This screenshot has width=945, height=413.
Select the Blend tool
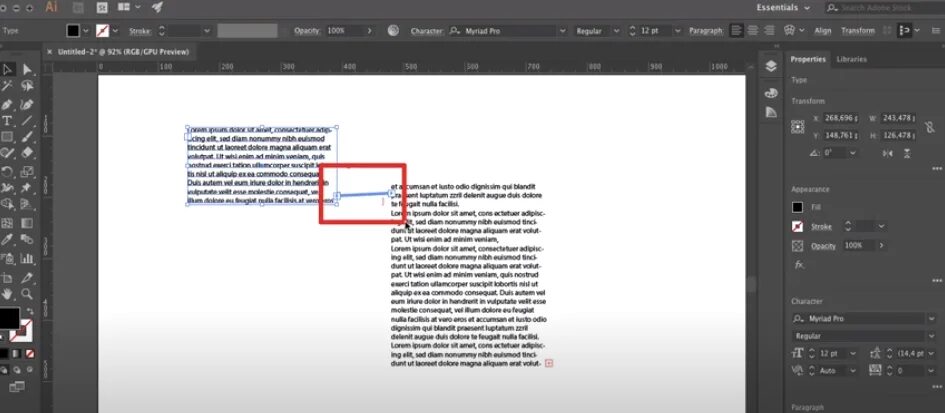pos(27,240)
